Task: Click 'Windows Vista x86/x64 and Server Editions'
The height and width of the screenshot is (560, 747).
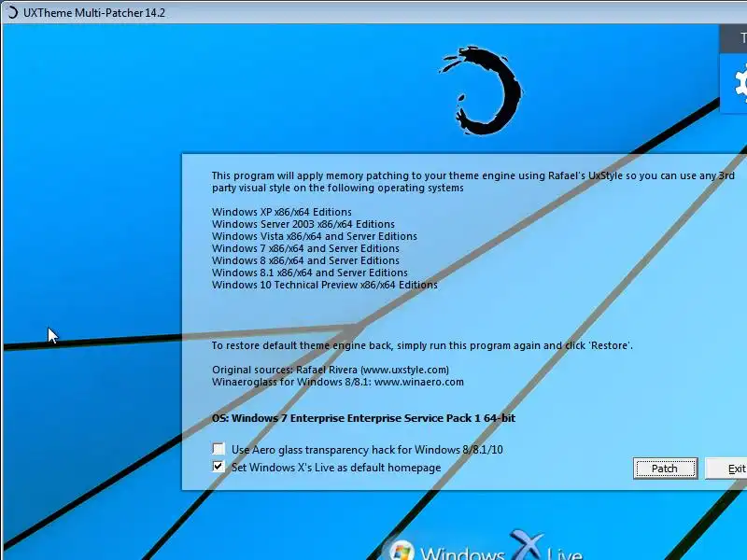Action: pyautogui.click(x=315, y=236)
